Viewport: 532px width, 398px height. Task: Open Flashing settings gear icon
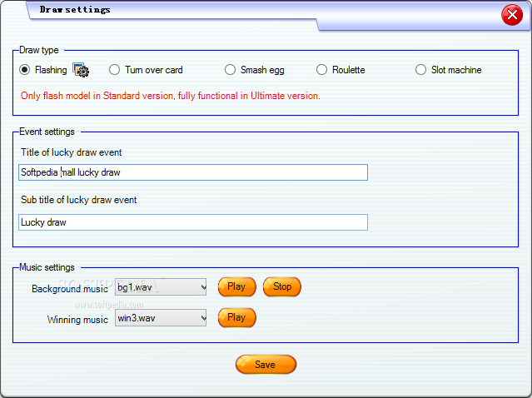point(81,70)
